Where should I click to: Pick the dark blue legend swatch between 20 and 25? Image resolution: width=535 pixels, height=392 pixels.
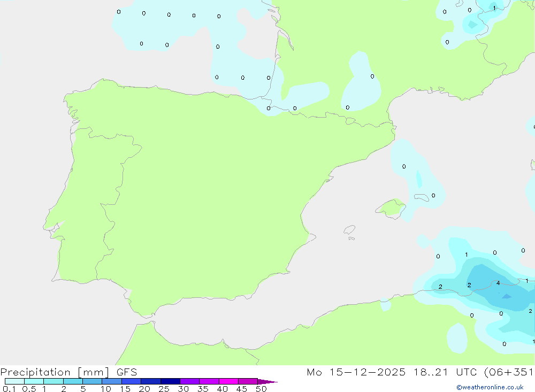(x=151, y=381)
